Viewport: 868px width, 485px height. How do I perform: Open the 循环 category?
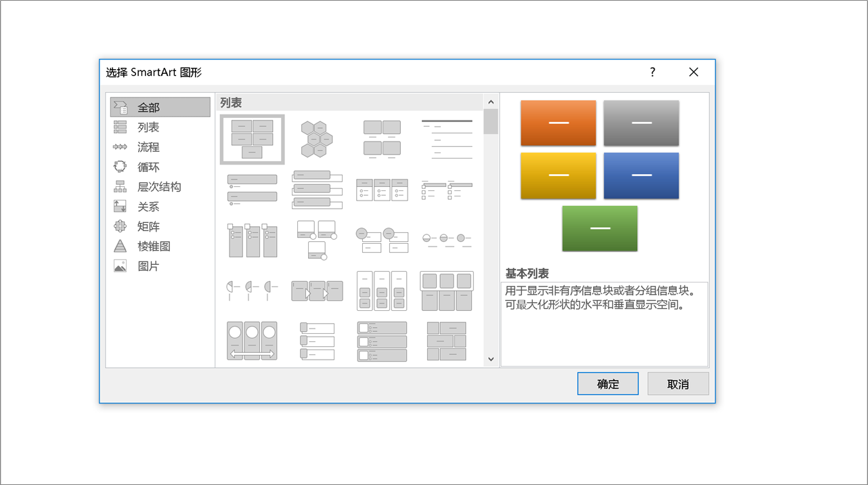pos(160,167)
